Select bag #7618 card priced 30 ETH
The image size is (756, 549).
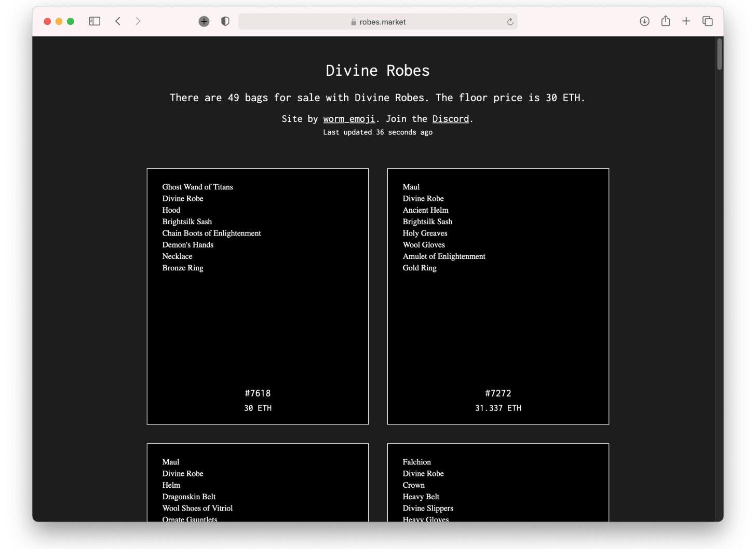click(258, 296)
